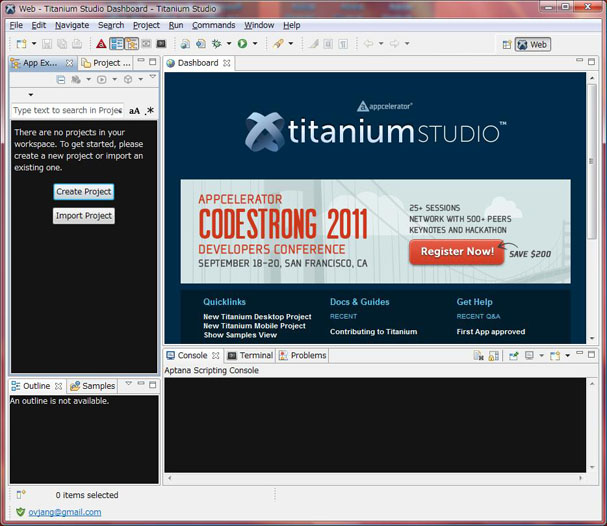
Task: Click the green Run play icon
Action: point(242,44)
